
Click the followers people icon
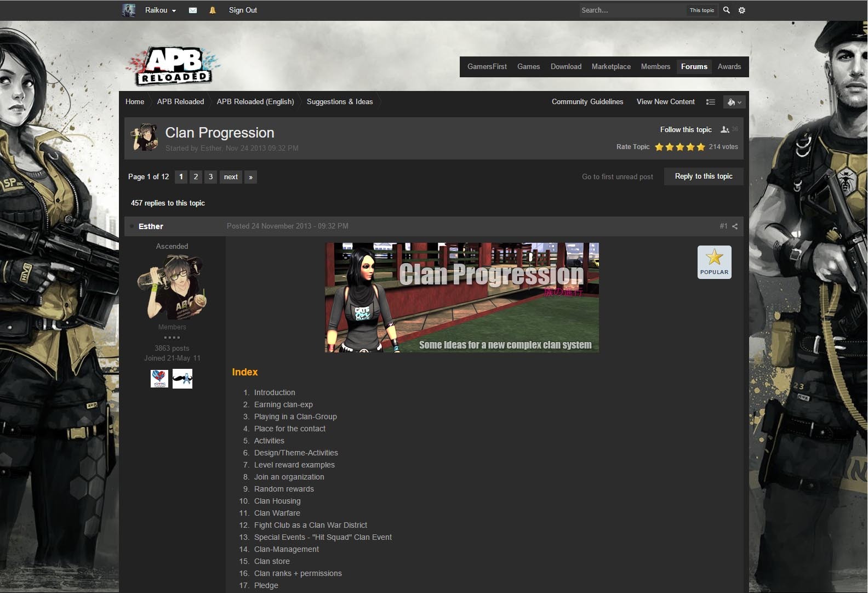[725, 129]
